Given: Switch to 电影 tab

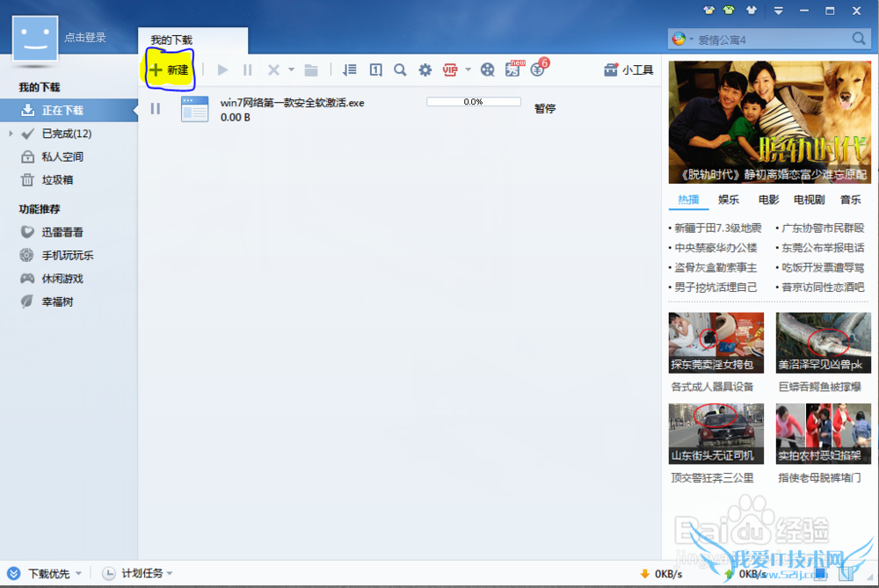Looking at the screenshot, I should pos(768,200).
